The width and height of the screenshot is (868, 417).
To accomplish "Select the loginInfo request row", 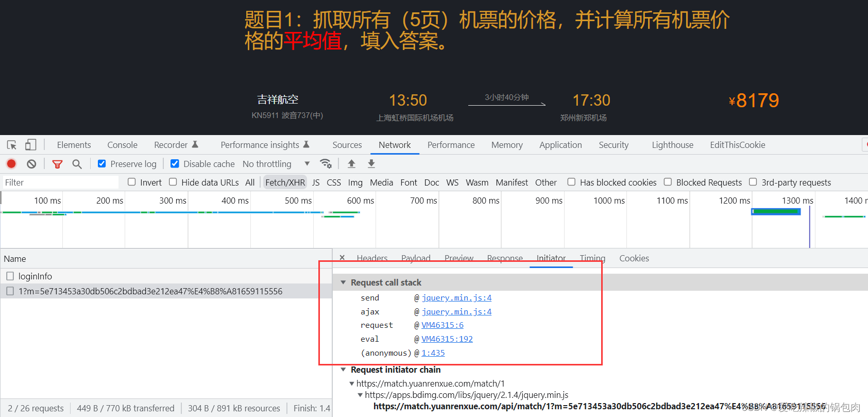I will [x=166, y=276].
